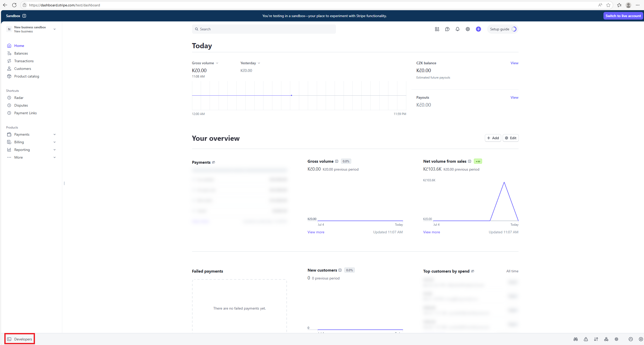Click the peak of the Net volume chart

(504, 182)
